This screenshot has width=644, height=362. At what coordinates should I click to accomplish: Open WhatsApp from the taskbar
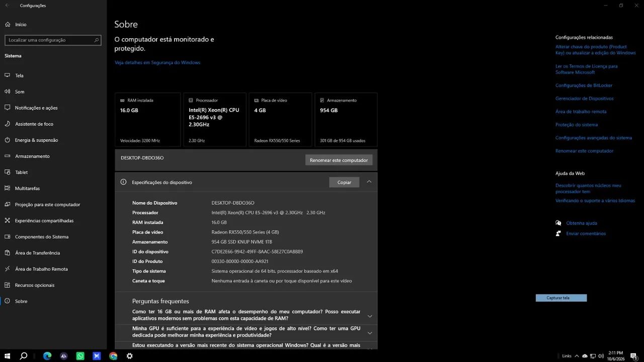click(80, 356)
